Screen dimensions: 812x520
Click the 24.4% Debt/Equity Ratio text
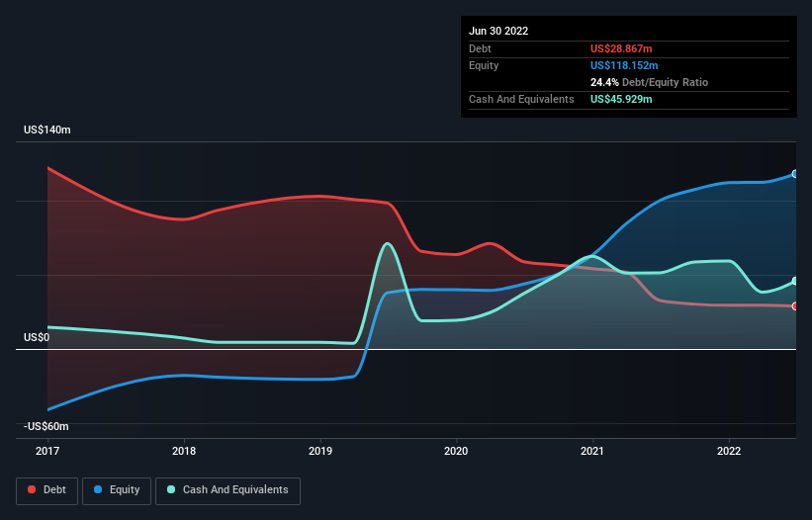tap(649, 82)
